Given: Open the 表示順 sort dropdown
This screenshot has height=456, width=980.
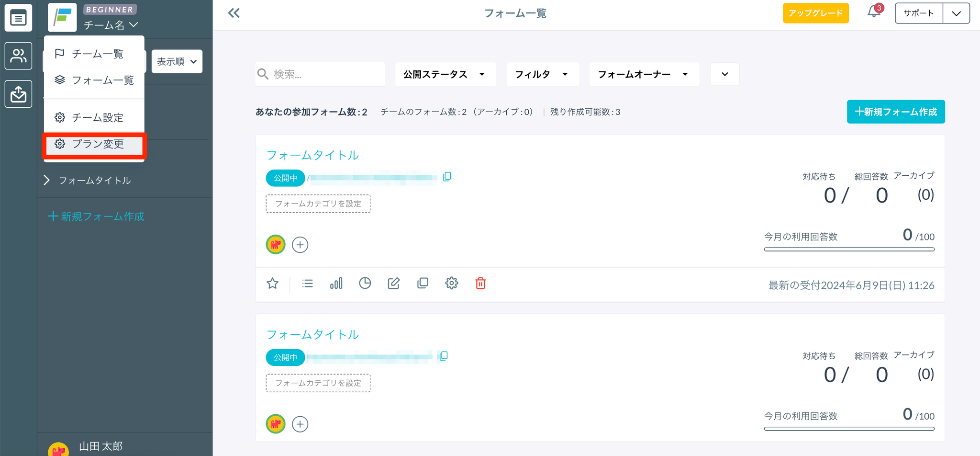Looking at the screenshot, I should pyautogui.click(x=177, y=62).
